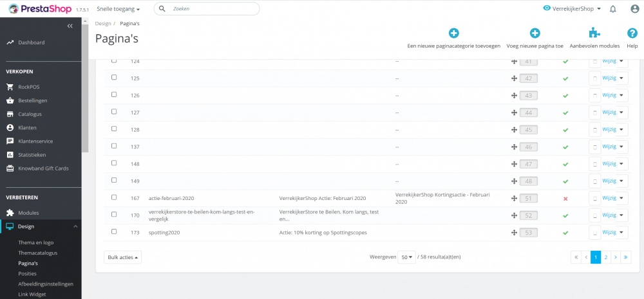This screenshot has width=644, height=299.
Task: Select checkbox for row 137
Action: coord(114,145)
